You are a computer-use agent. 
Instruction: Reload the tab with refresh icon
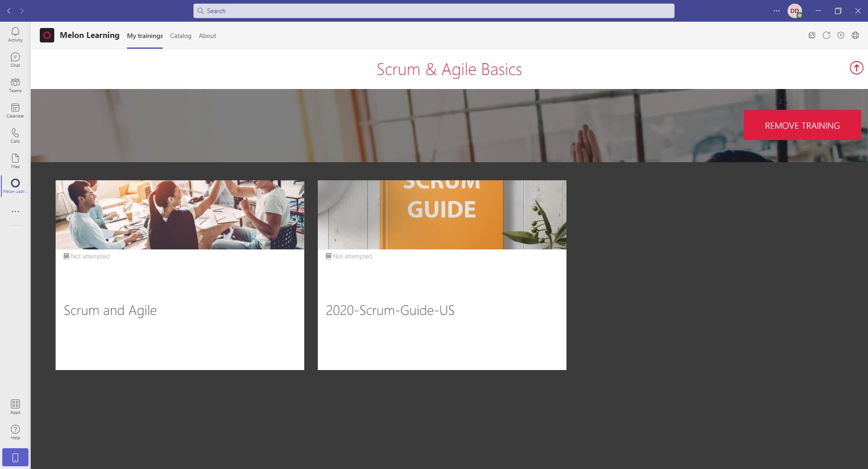pos(826,35)
